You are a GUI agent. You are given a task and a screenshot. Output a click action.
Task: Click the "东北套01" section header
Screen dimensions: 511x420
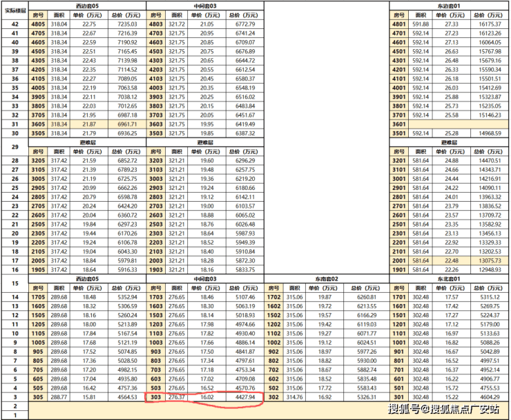449,279
